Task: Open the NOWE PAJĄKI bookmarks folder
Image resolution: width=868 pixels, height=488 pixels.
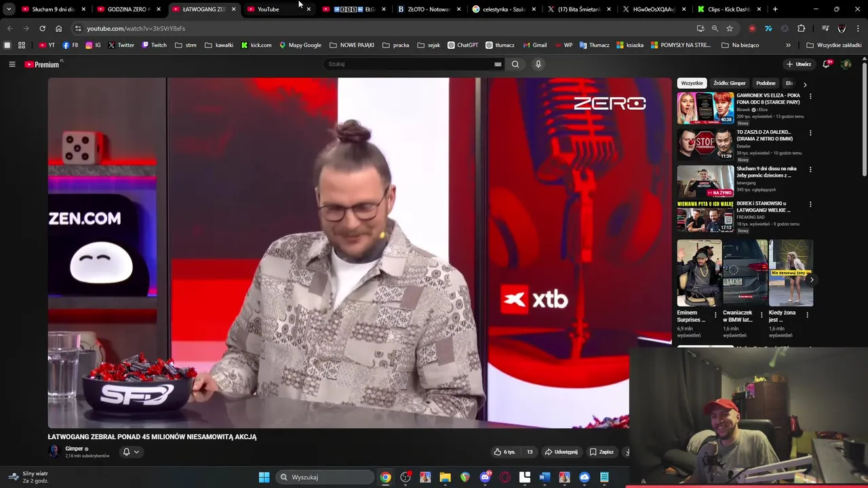Action: point(352,45)
